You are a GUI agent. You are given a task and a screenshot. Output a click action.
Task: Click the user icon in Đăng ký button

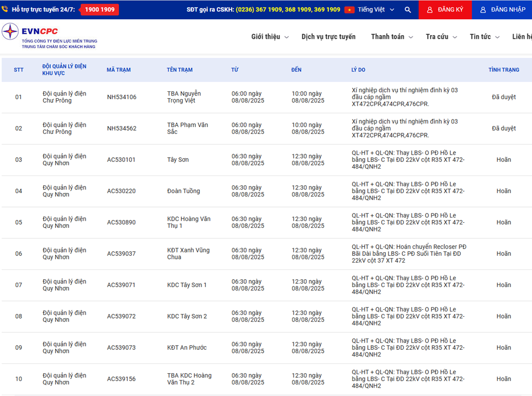tap(430, 10)
